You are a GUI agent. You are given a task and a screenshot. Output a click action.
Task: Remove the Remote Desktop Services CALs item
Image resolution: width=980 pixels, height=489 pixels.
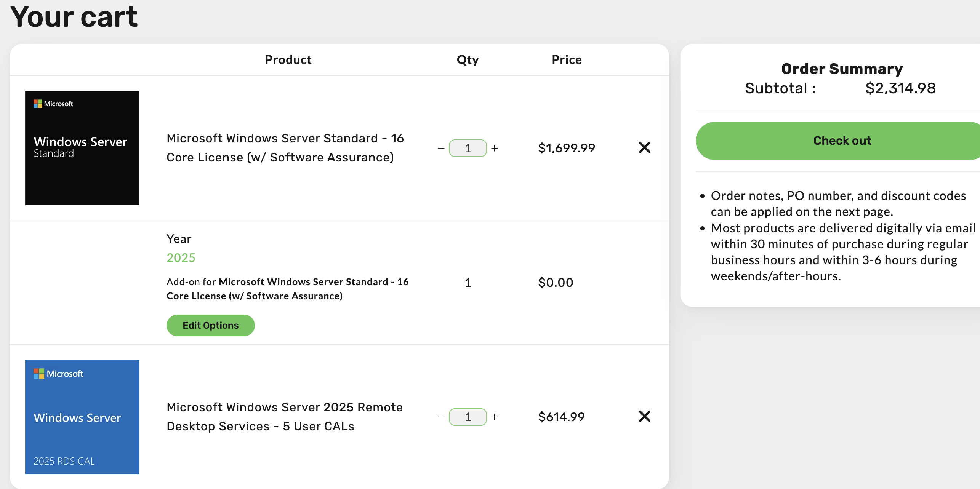tap(644, 416)
